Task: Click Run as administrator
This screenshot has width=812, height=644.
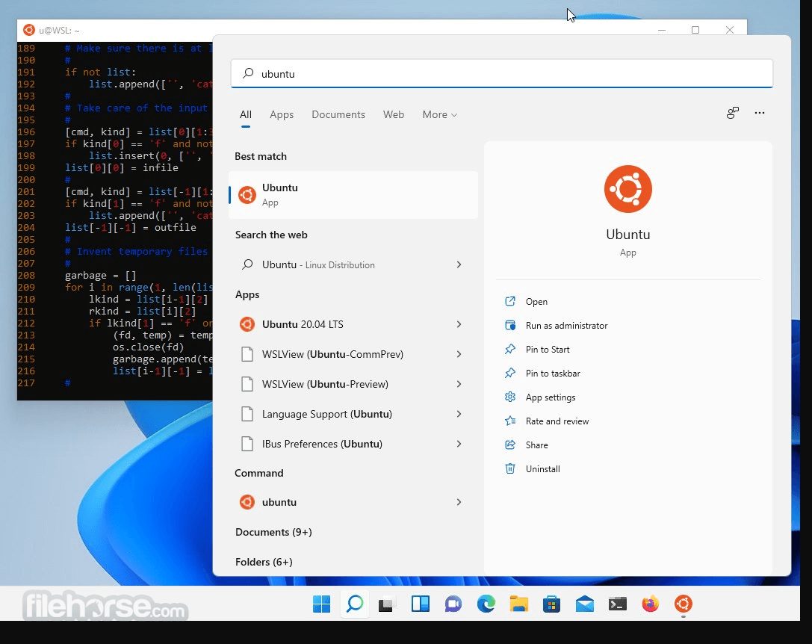Action: (x=566, y=326)
